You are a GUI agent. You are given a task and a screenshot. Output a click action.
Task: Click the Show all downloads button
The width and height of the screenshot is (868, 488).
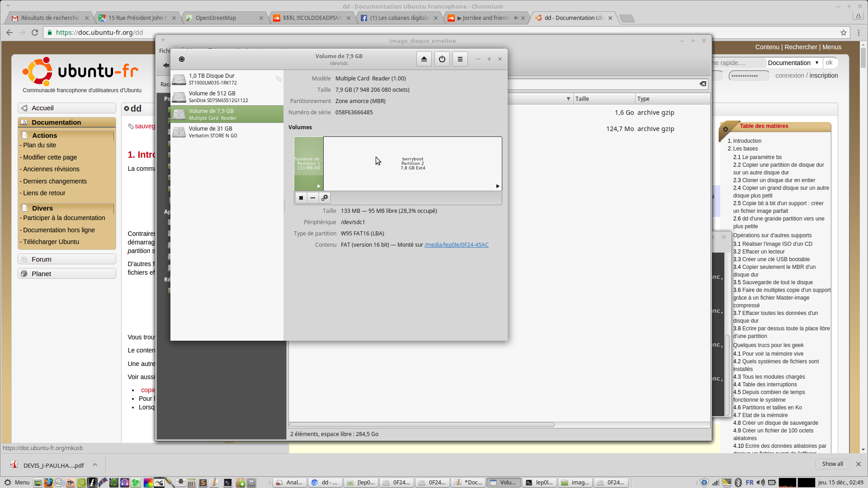[x=832, y=464]
